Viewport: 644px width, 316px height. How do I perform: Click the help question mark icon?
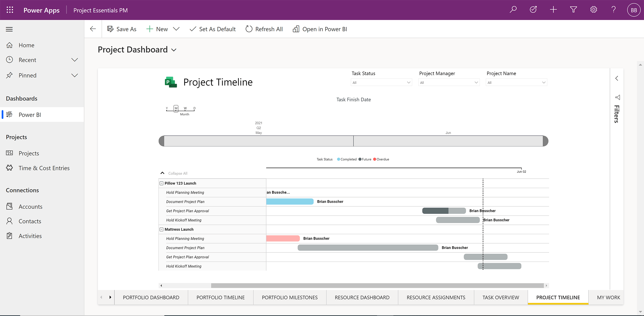pyautogui.click(x=614, y=10)
